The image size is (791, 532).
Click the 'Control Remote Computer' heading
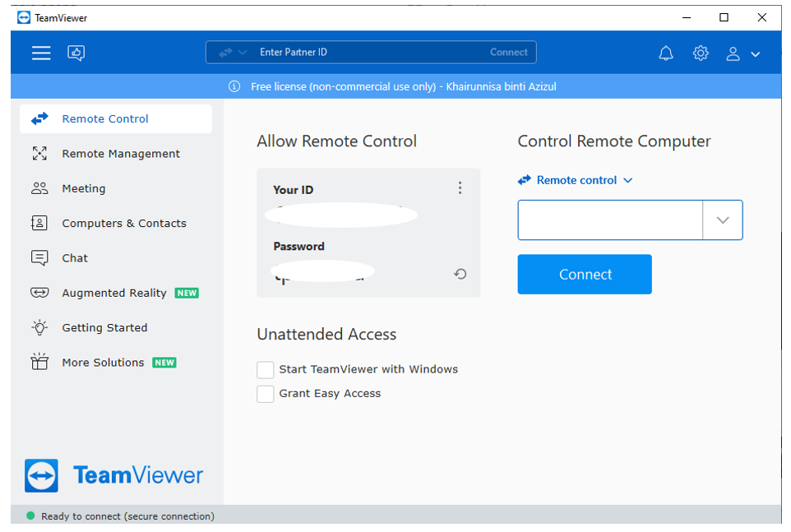[614, 141]
